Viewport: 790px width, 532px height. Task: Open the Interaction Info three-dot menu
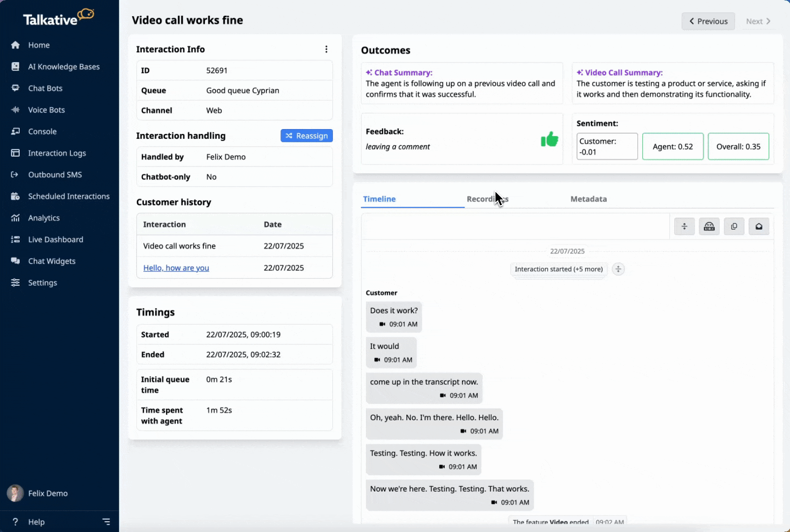[x=326, y=49]
